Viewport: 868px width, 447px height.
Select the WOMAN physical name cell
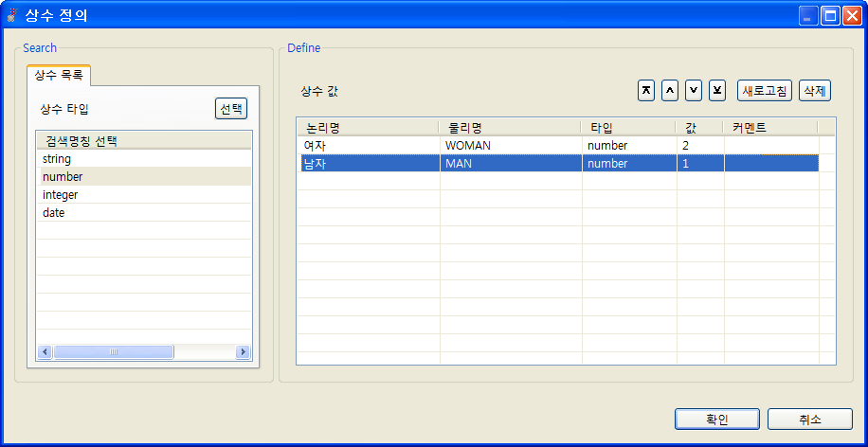pyautogui.click(x=512, y=146)
